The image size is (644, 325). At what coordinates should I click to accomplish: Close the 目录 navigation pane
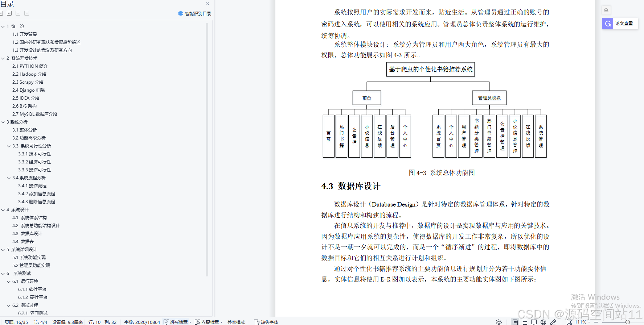click(207, 4)
